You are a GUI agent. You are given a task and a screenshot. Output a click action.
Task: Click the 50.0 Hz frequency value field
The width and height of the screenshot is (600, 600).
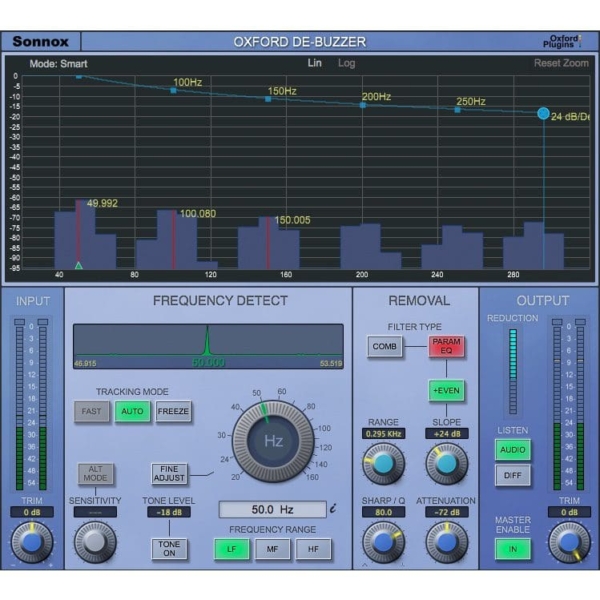272,509
